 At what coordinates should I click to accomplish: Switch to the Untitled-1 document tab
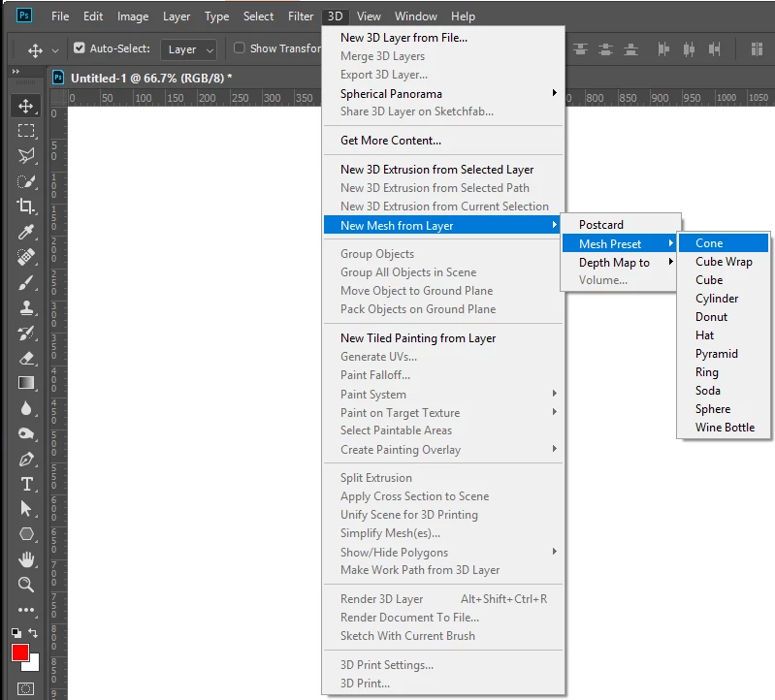[x=150, y=79]
